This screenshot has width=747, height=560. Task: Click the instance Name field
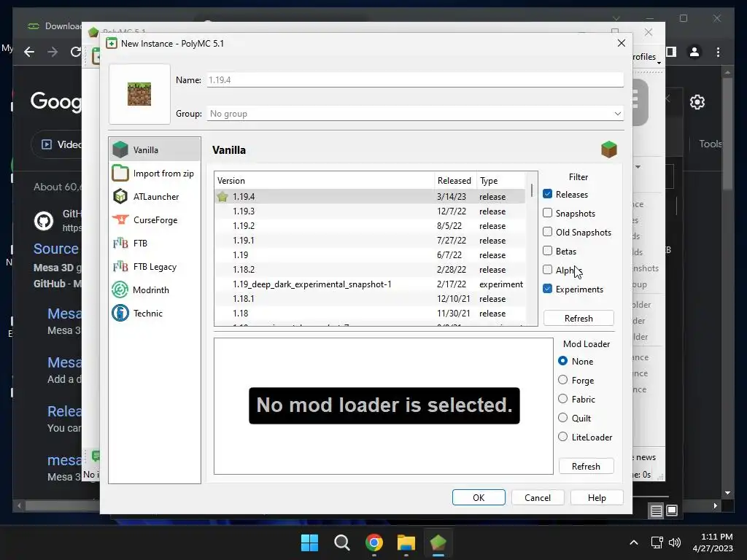pyautogui.click(x=415, y=79)
